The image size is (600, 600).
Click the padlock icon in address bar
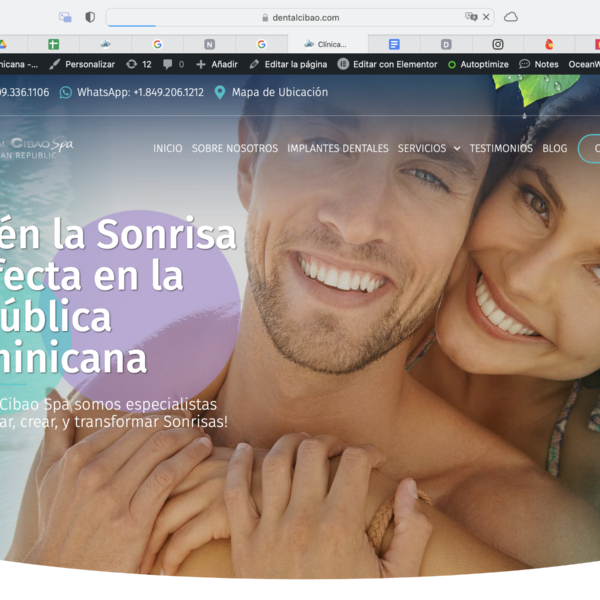point(265,18)
